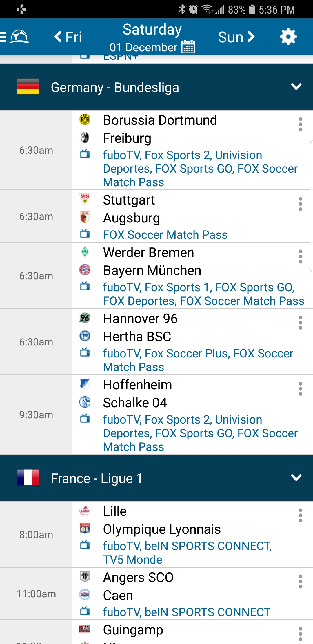Open the calendar date picker icon
Viewport: 313px width, 644px height.
(x=188, y=47)
